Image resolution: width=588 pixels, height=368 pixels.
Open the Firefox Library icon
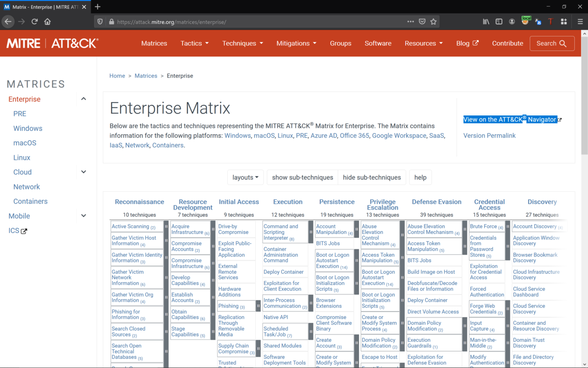[486, 22]
